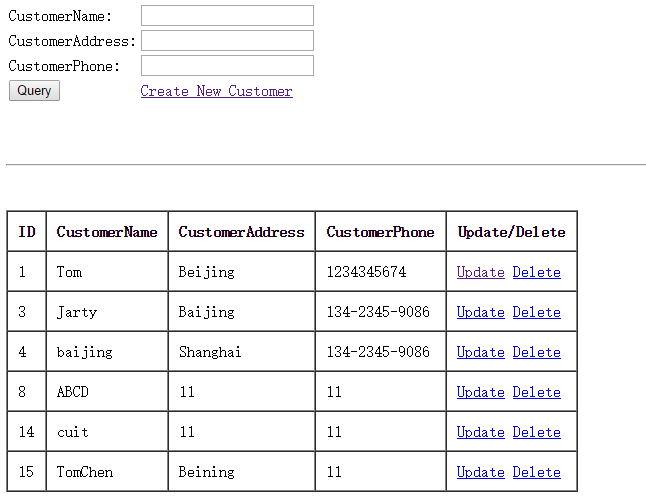The height and width of the screenshot is (503, 646).
Task: Click the CustomerName input field
Action: point(227,16)
